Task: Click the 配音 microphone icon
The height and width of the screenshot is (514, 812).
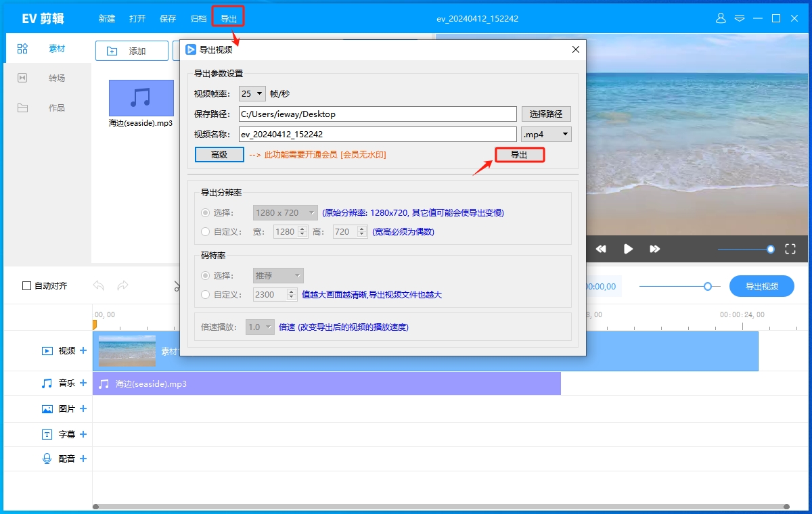Action: [x=47, y=459]
